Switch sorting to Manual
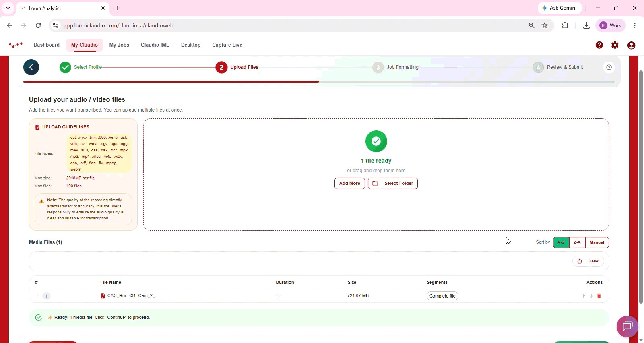The width and height of the screenshot is (644, 343). coord(597,242)
